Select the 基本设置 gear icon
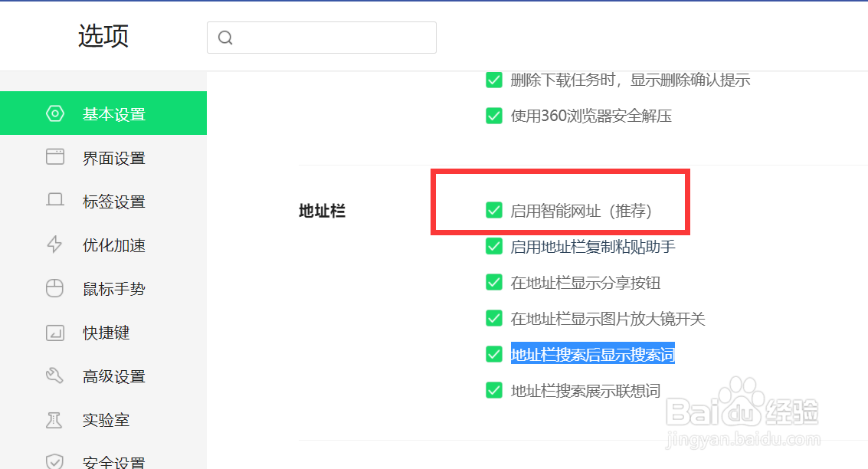 (x=54, y=113)
